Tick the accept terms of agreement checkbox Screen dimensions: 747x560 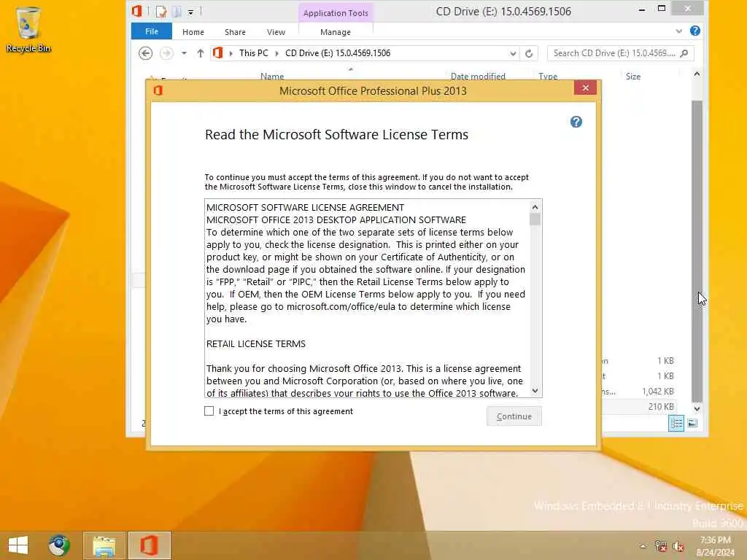(x=209, y=411)
